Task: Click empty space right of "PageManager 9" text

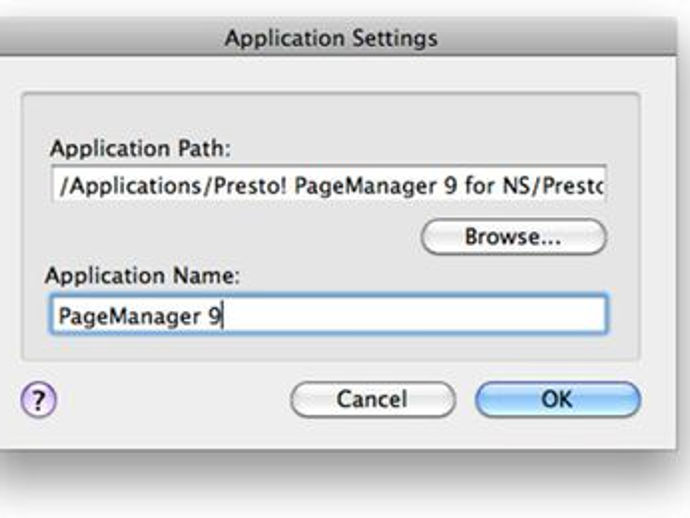Action: (414, 316)
